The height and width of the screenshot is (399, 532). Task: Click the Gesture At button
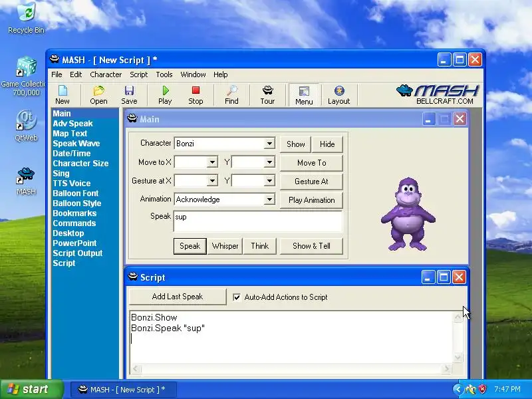click(x=311, y=182)
